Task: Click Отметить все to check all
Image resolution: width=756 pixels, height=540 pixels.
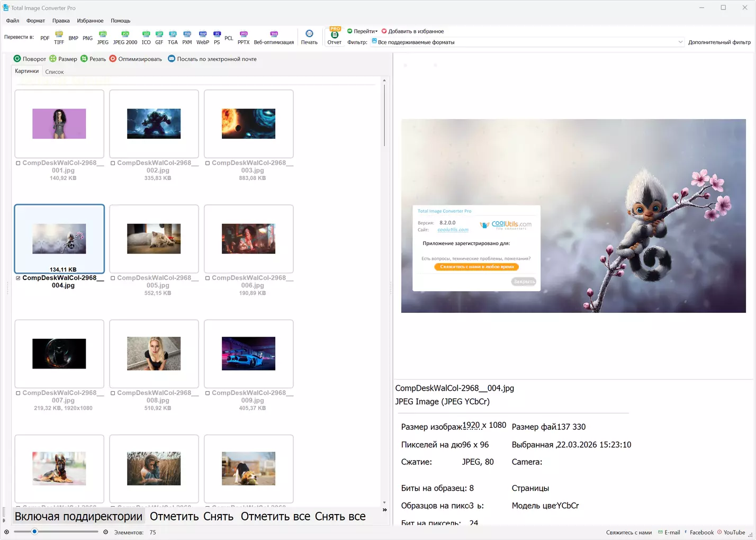Action: pyautogui.click(x=275, y=516)
